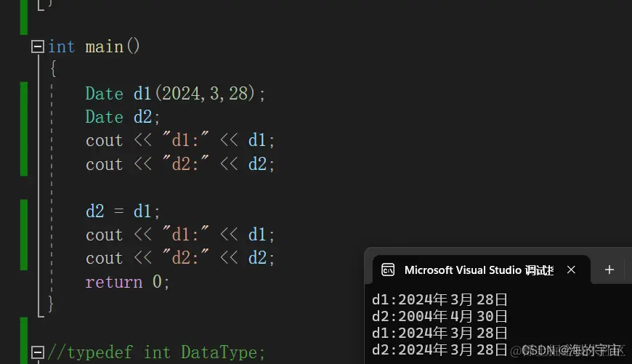Select the Microsoft Visual Studio debug console tab
The height and width of the screenshot is (364, 632).
(x=481, y=270)
